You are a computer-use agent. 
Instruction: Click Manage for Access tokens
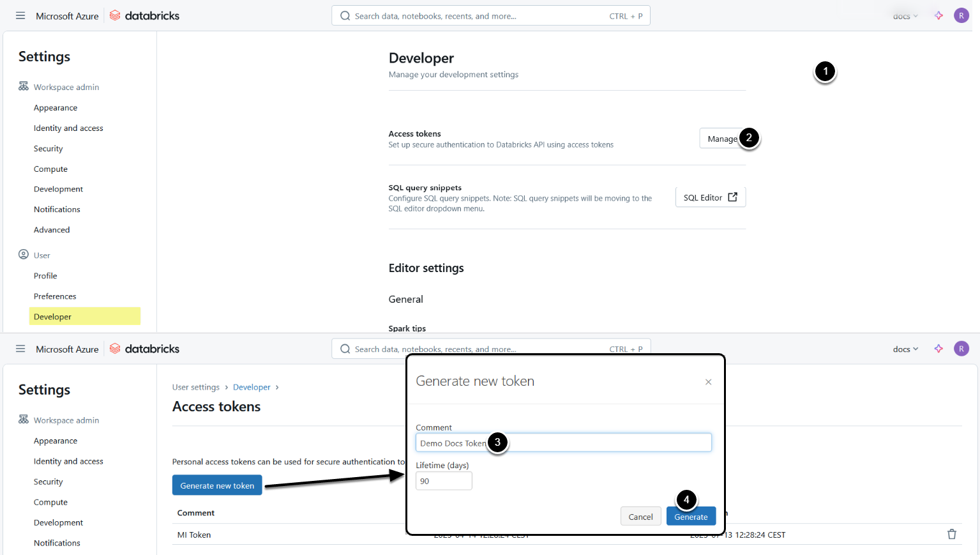click(722, 139)
